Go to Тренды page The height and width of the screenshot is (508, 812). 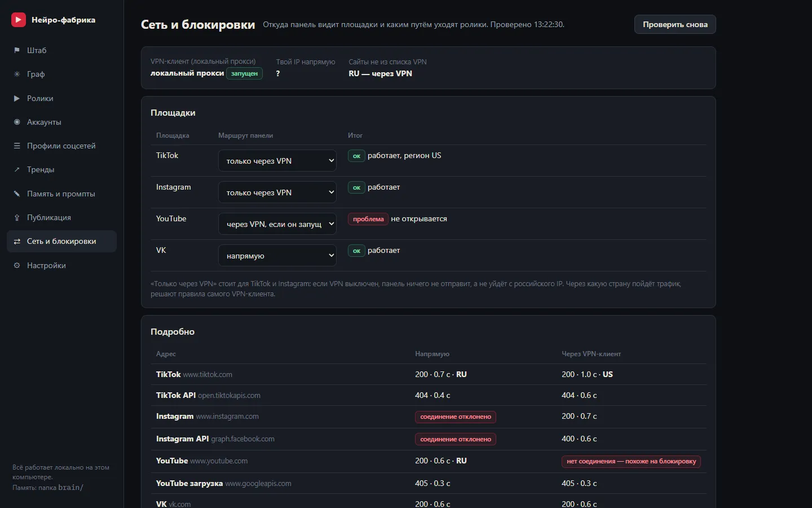point(61,169)
